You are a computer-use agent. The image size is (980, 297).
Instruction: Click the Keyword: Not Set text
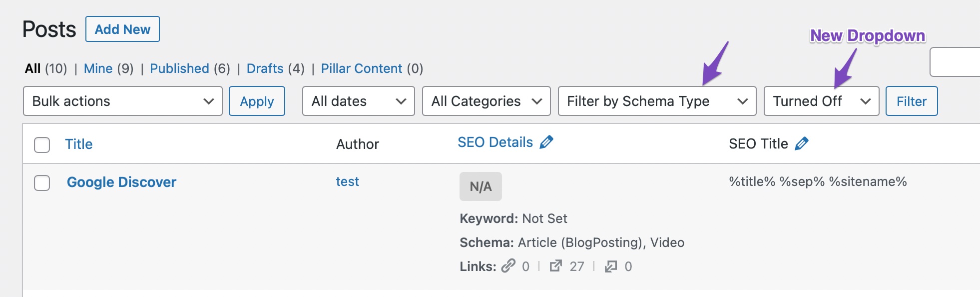coord(513,218)
